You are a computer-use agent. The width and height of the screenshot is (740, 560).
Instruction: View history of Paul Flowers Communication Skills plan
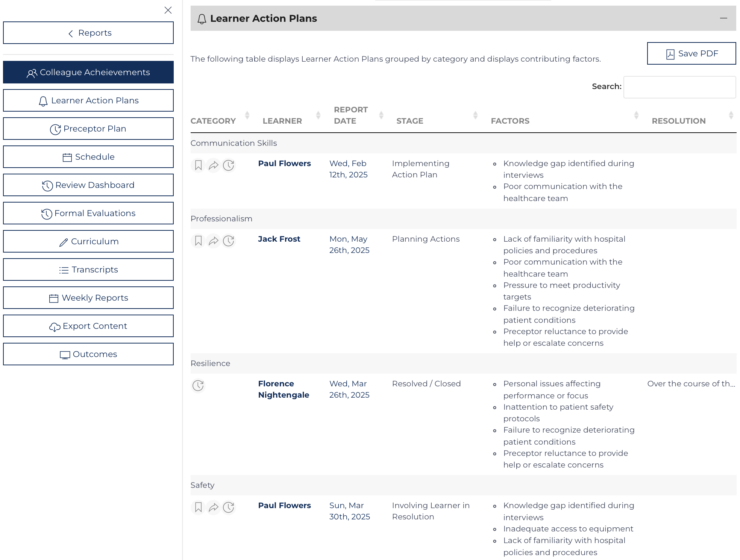click(229, 165)
